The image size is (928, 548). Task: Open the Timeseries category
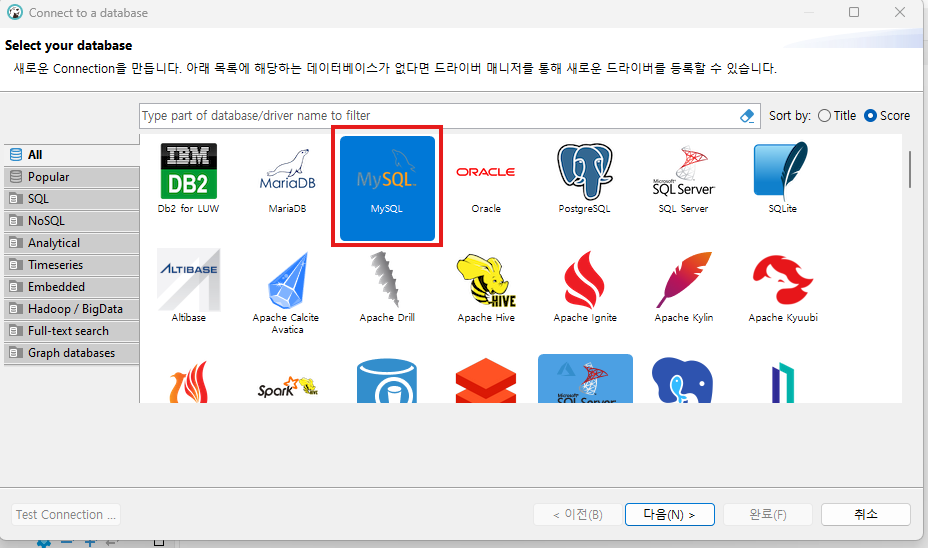[72, 265]
